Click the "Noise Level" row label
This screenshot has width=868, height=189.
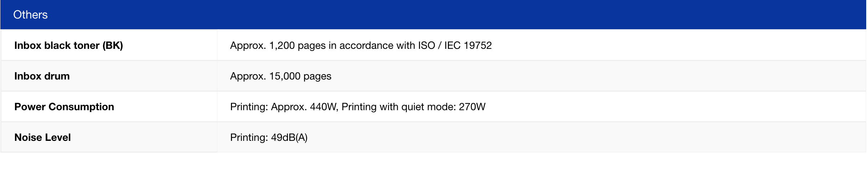(42, 138)
